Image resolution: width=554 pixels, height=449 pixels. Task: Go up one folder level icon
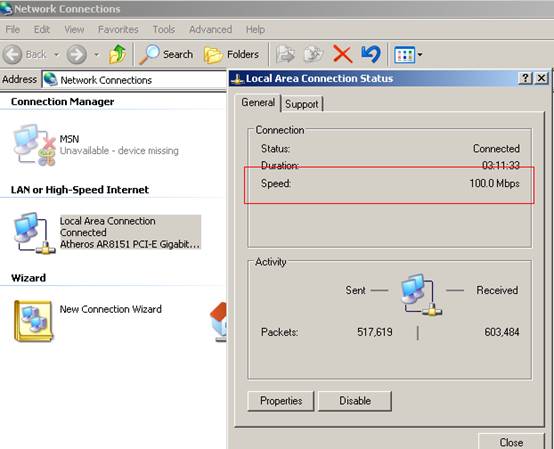(x=118, y=54)
